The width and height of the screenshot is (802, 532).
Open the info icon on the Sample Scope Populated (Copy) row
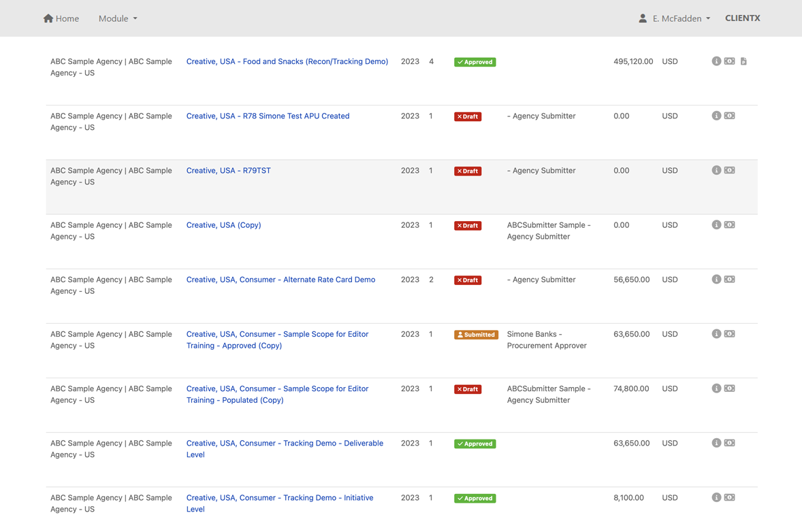click(x=716, y=388)
